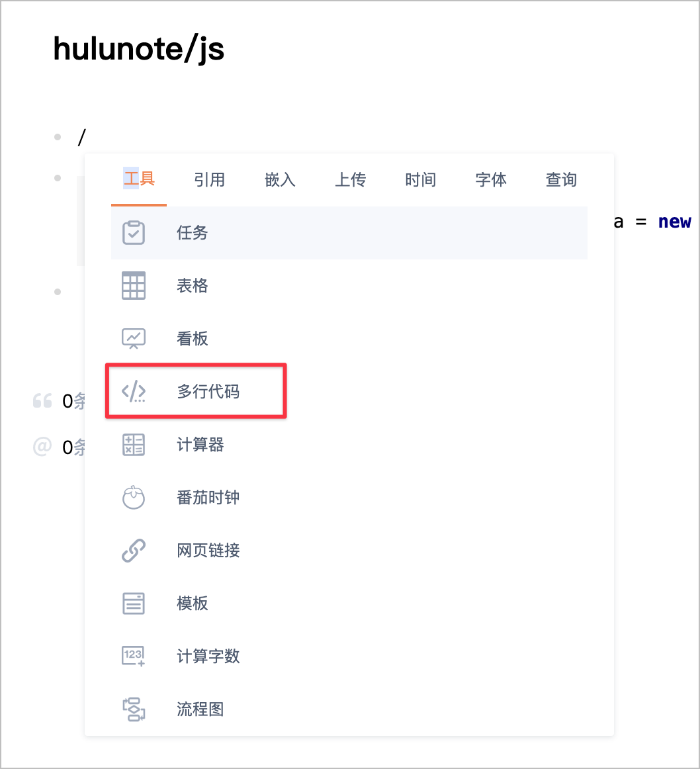Select the 上传 tab
Image resolution: width=700 pixels, height=769 pixels.
350,180
